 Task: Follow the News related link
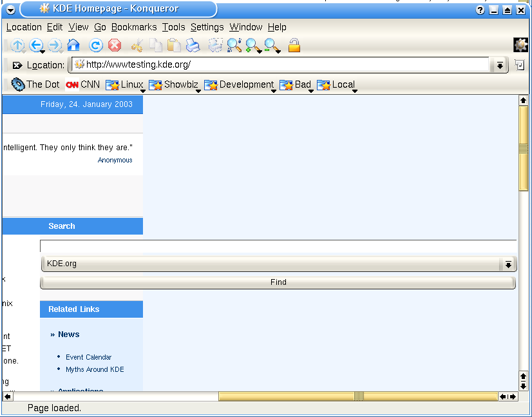pos(68,335)
